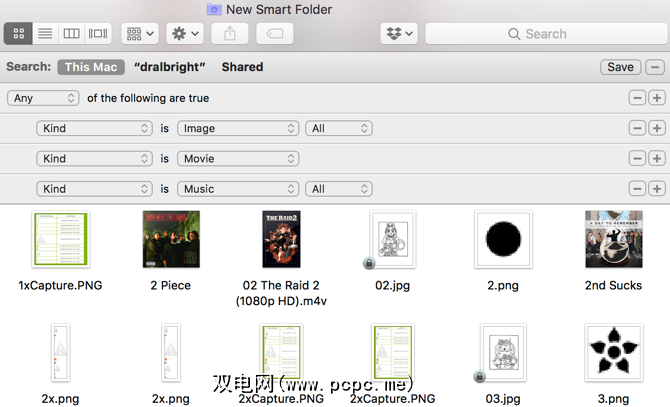
Task: Click the 2nd Sucks file name
Action: tap(614, 286)
